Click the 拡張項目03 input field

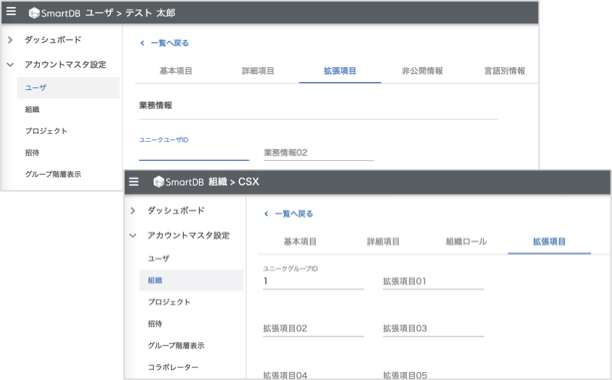433,329
